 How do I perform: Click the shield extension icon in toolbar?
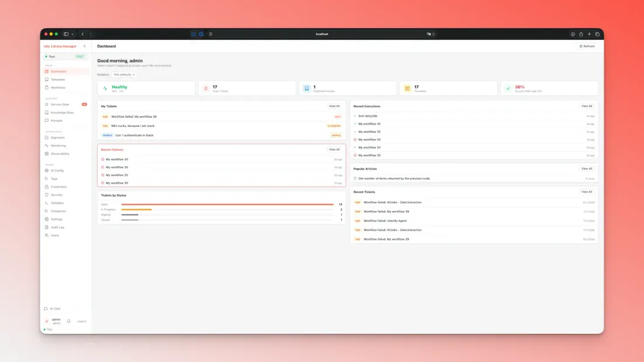(211, 34)
